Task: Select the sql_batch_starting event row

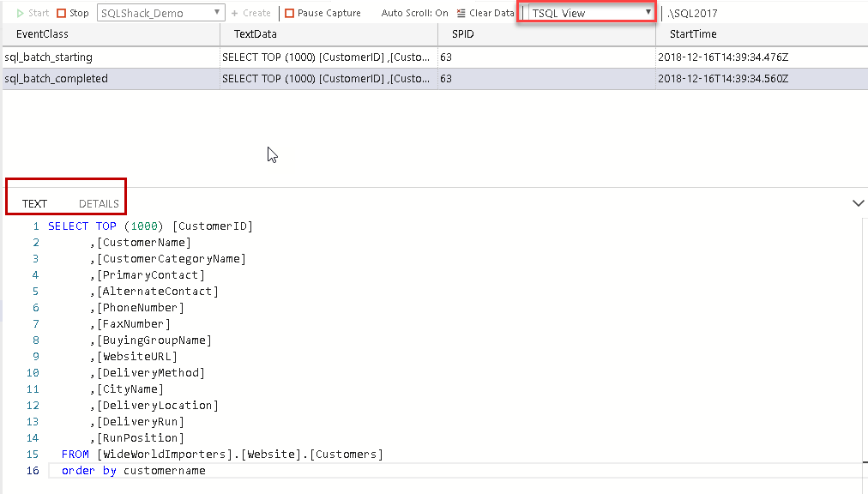Action: (x=435, y=57)
